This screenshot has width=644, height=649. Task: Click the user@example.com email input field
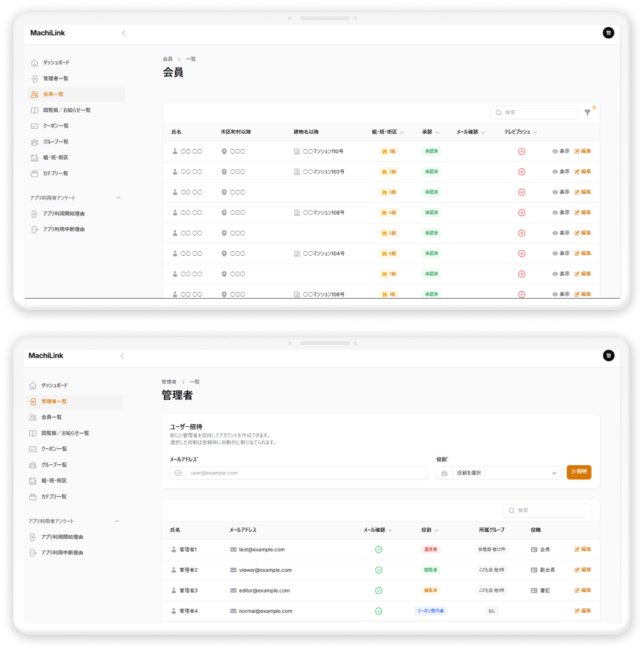click(x=306, y=473)
